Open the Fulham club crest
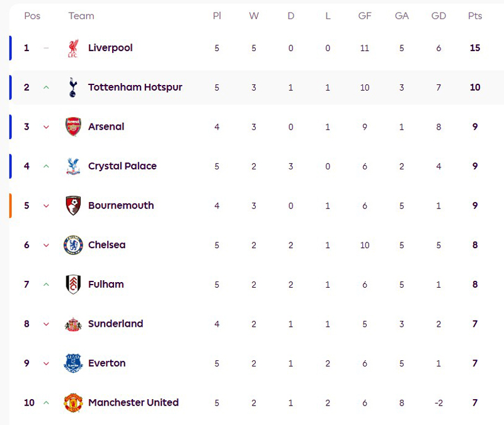 tap(73, 285)
